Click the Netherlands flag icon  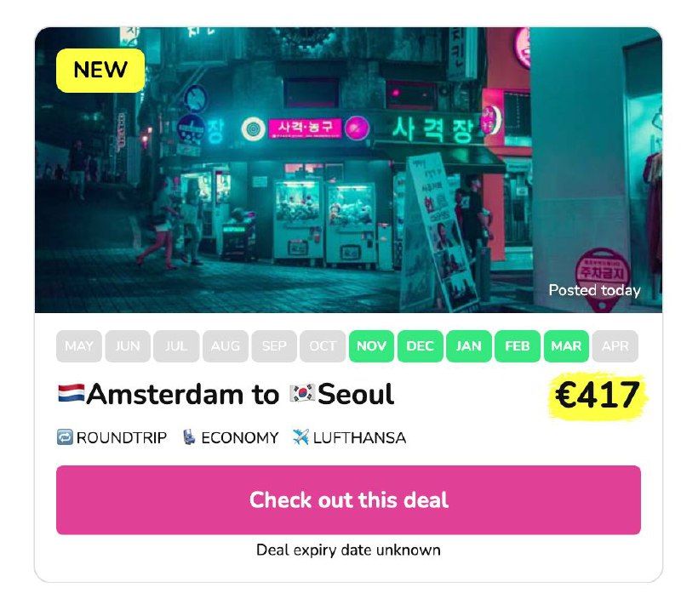72,393
